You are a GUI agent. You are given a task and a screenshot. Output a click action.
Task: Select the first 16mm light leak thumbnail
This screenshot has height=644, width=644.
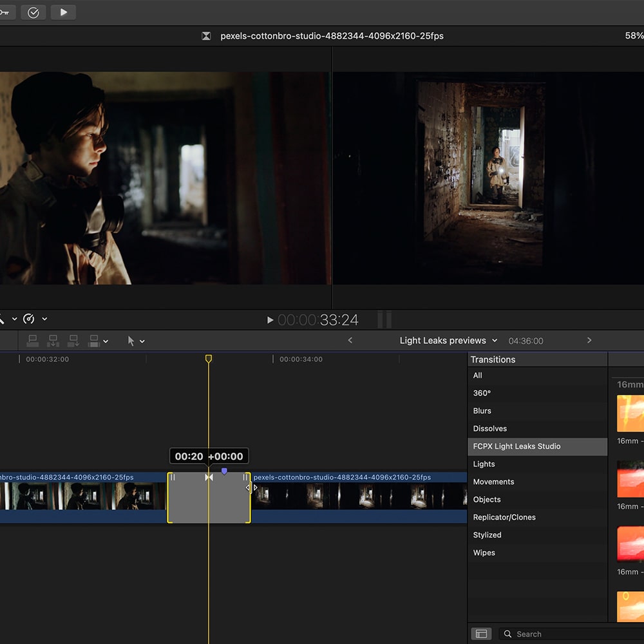point(630,413)
